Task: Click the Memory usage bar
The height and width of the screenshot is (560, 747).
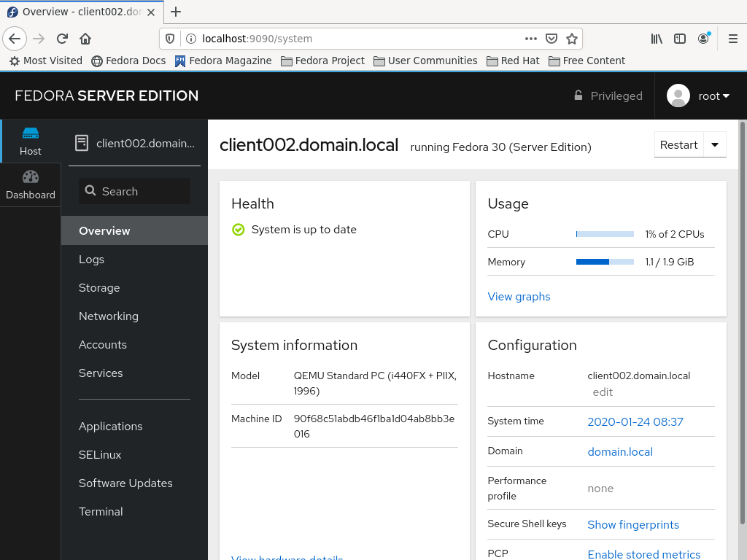Action: click(x=605, y=262)
